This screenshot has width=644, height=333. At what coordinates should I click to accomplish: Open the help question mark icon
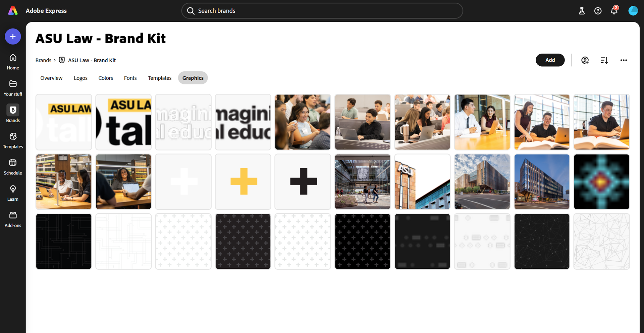click(x=598, y=11)
